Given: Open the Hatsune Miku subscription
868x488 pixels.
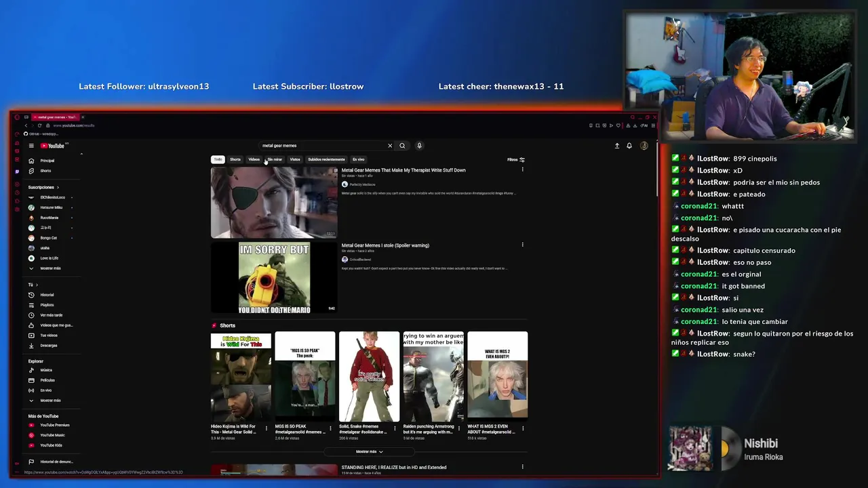Looking at the screenshot, I should 51,207.
